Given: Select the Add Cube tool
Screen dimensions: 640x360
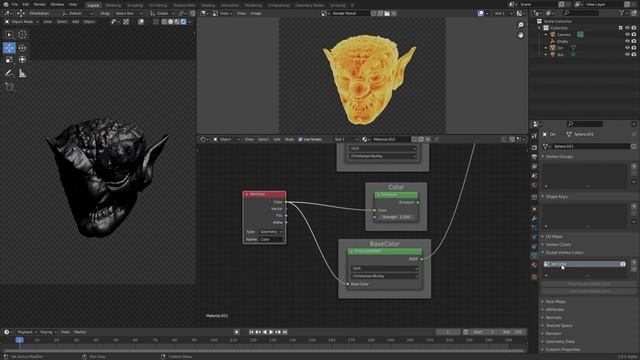Looking at the screenshot, I should coord(9,87).
